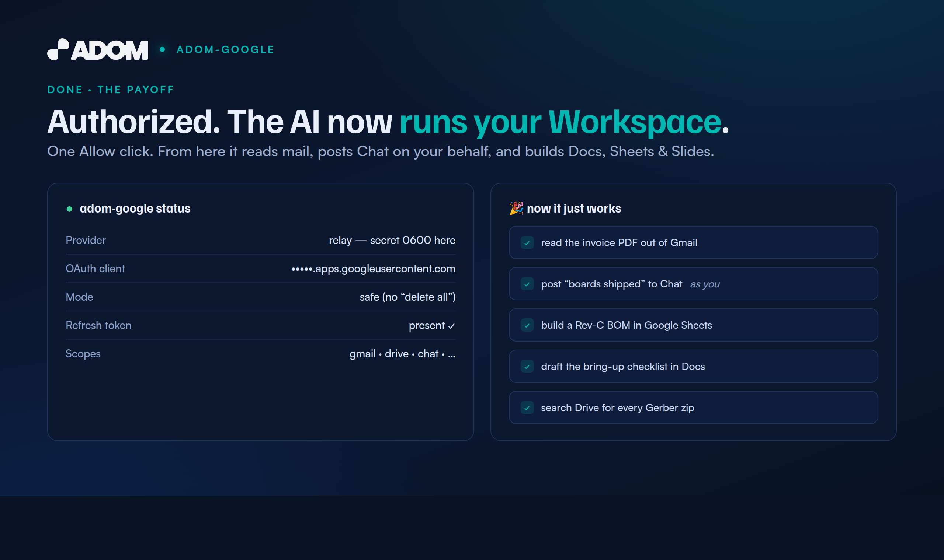Click the 'now it just works' heading

tap(573, 209)
